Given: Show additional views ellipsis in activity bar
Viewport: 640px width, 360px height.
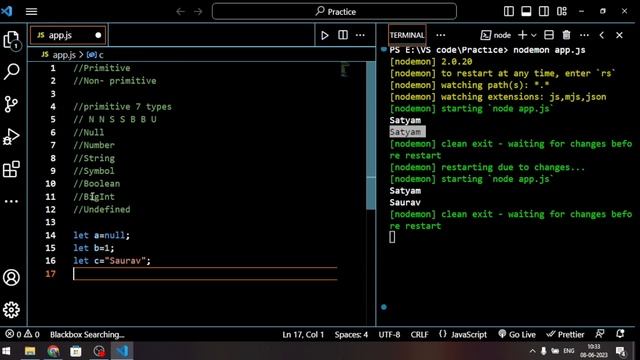Looking at the screenshot, I should (11, 201).
